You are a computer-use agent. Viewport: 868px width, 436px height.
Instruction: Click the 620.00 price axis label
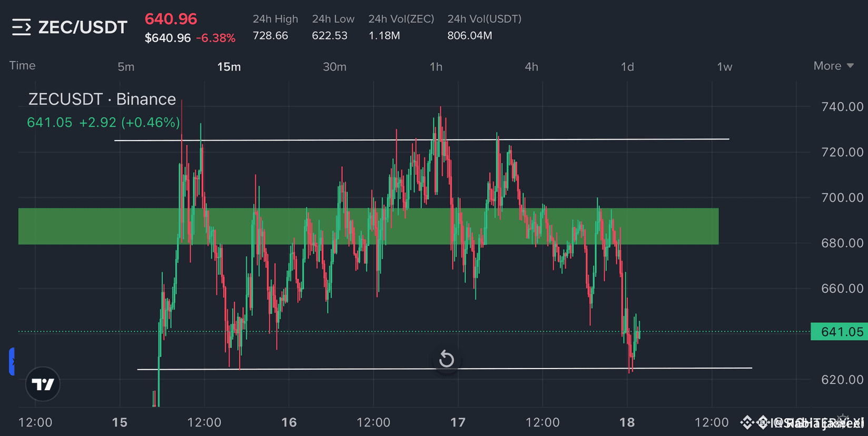[843, 380]
